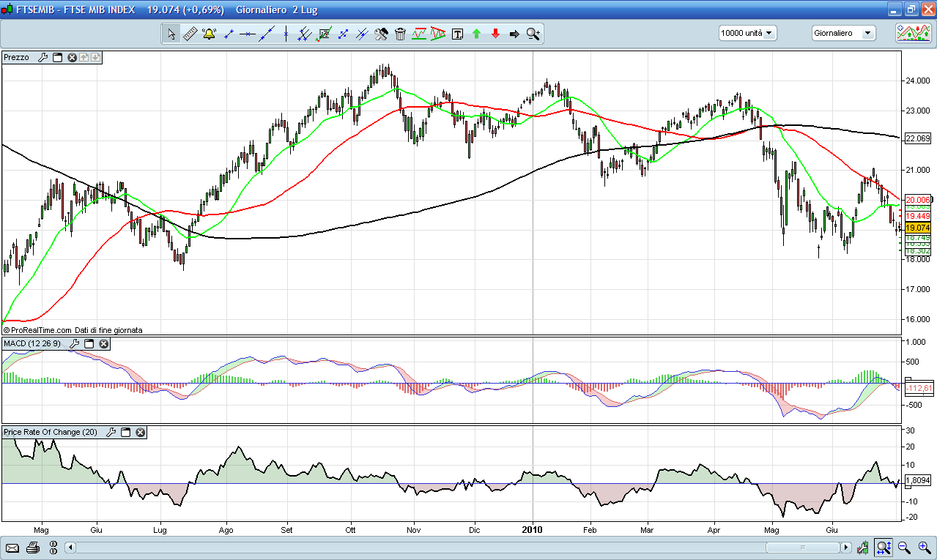Click the alarm bell alert icon

[x=209, y=34]
